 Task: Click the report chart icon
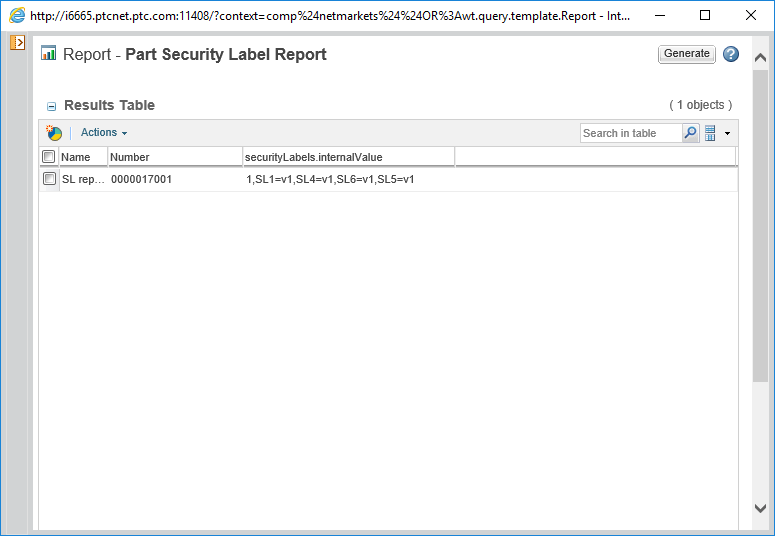tap(48, 54)
